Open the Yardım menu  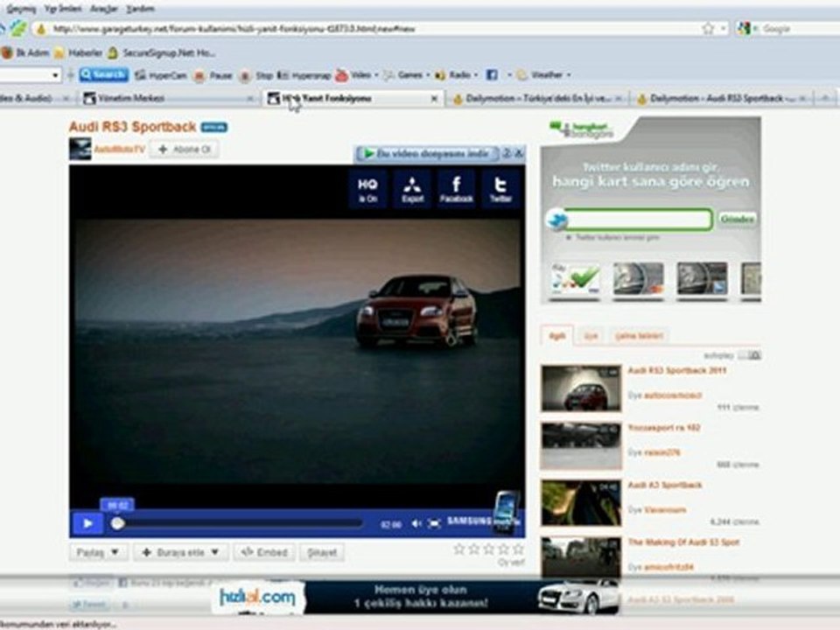tap(140, 9)
